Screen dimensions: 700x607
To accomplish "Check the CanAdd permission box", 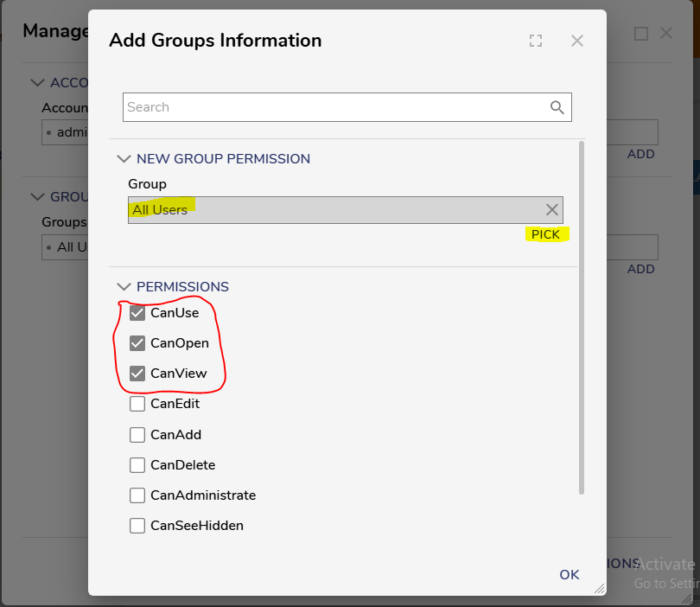I will pos(137,435).
